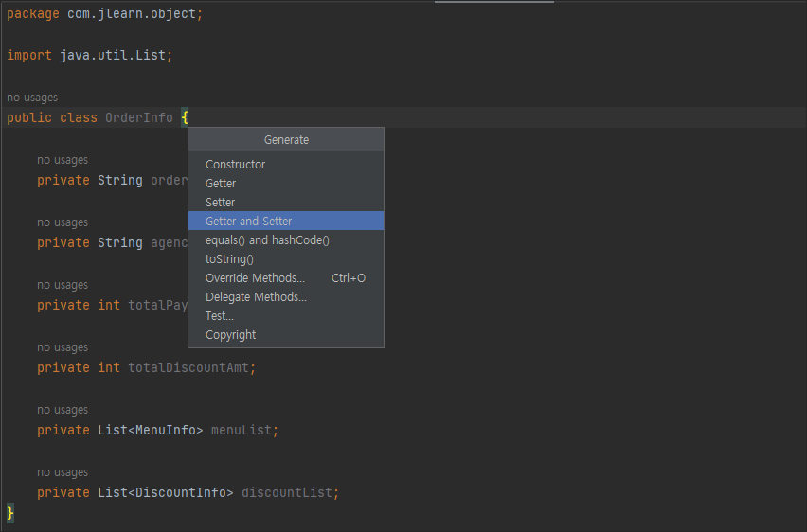Image resolution: width=807 pixels, height=532 pixels.
Task: Choose Constructor from Generate menu
Action: click(286, 164)
